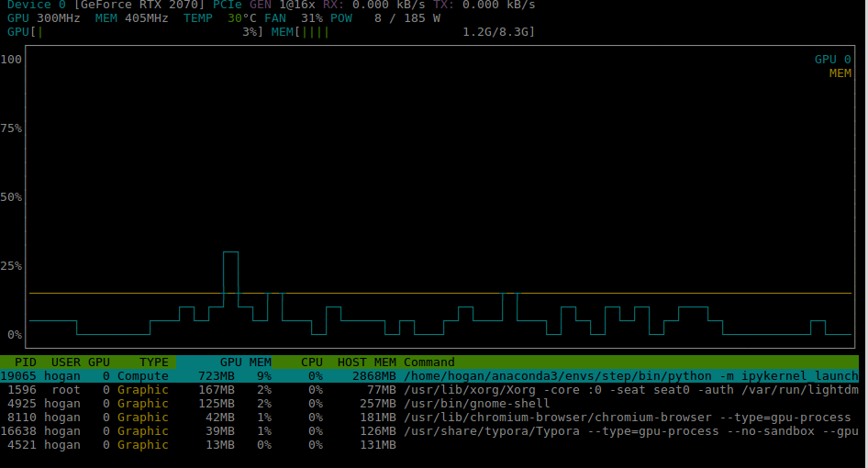This screenshot has width=868, height=468.
Task: Click the Command column header
Action: point(428,362)
